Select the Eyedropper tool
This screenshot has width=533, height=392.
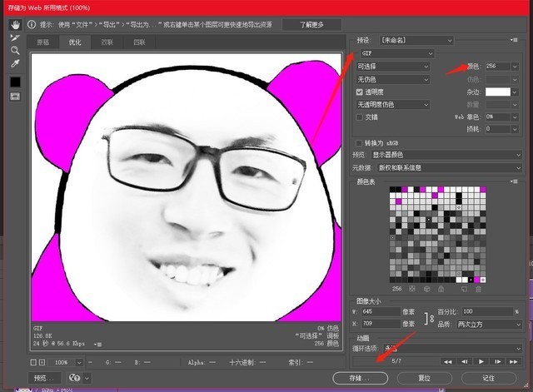[15, 63]
